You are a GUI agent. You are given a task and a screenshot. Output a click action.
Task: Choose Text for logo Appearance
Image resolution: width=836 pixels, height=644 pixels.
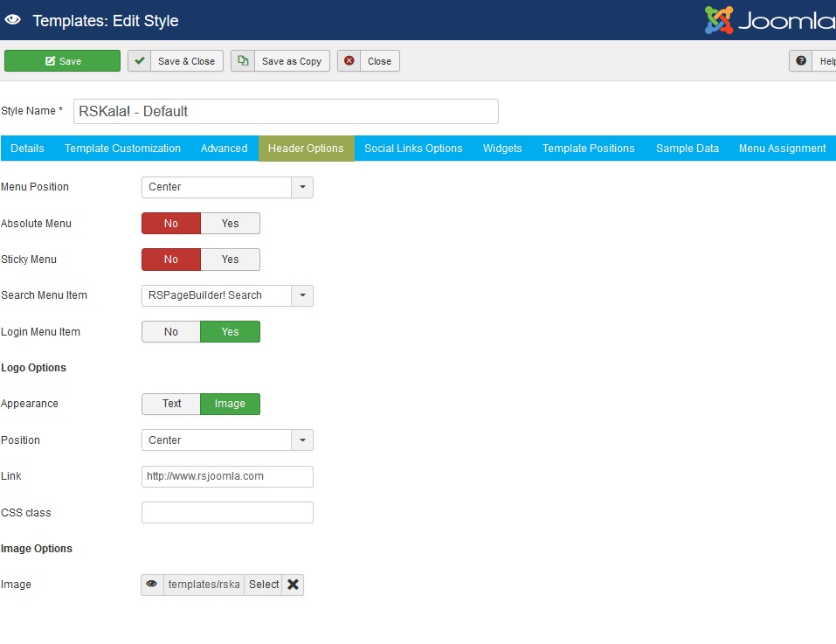[x=171, y=404]
